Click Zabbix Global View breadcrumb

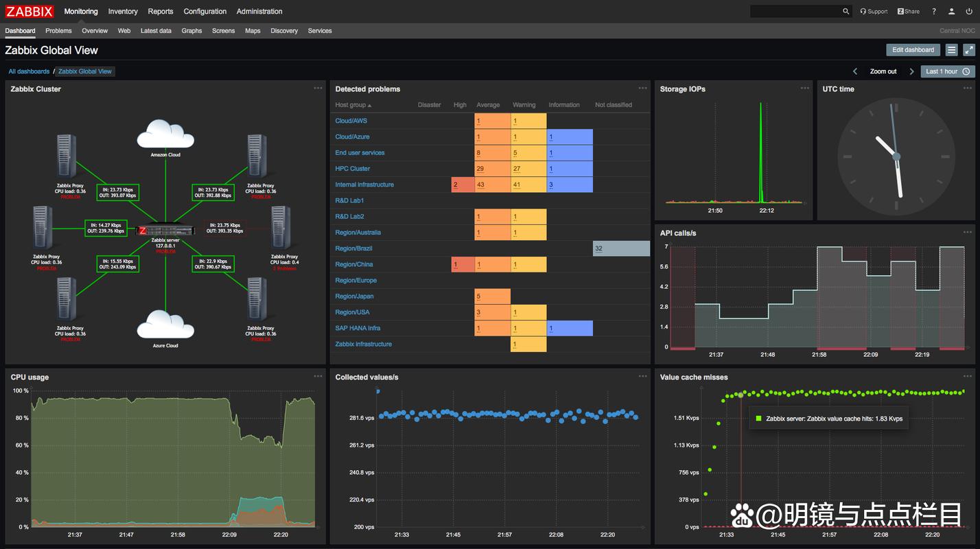click(85, 71)
